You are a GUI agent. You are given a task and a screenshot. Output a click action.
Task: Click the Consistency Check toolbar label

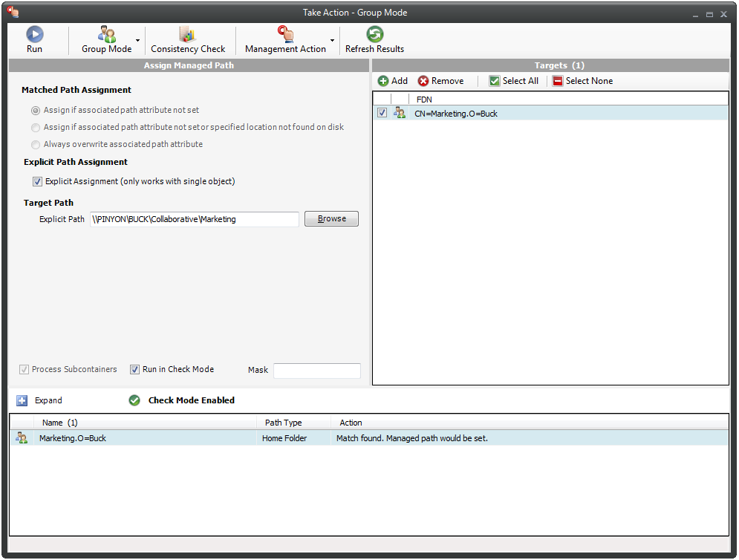188,49
